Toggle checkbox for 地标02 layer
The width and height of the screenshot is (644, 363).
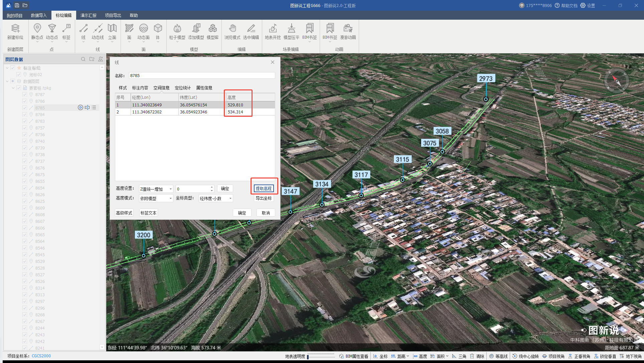coord(19,74)
